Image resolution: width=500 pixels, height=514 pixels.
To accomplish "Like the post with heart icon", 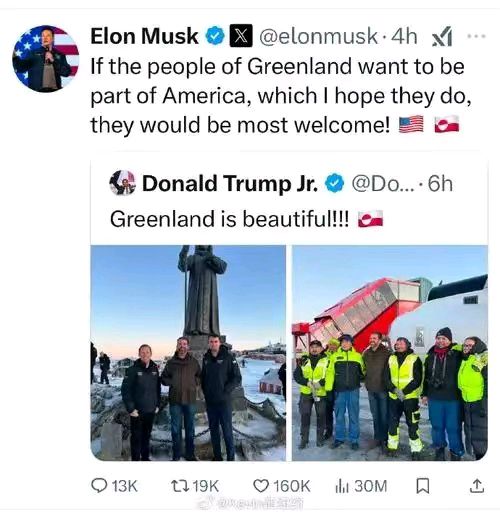I will pyautogui.click(x=261, y=486).
